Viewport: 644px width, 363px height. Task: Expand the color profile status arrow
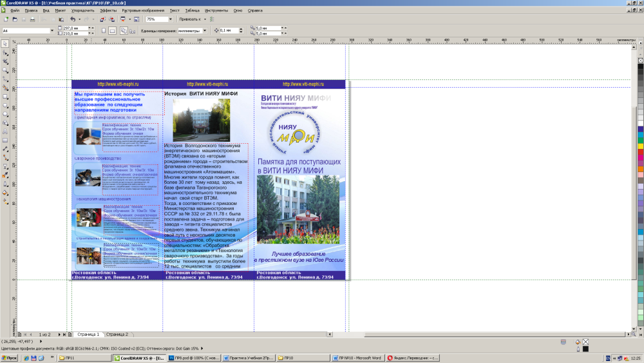tap(202, 349)
